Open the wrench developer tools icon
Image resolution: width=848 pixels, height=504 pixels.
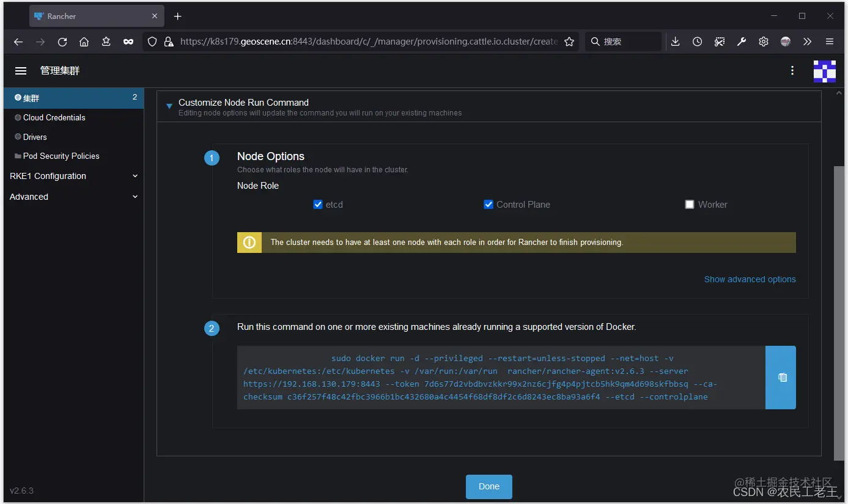tap(742, 42)
